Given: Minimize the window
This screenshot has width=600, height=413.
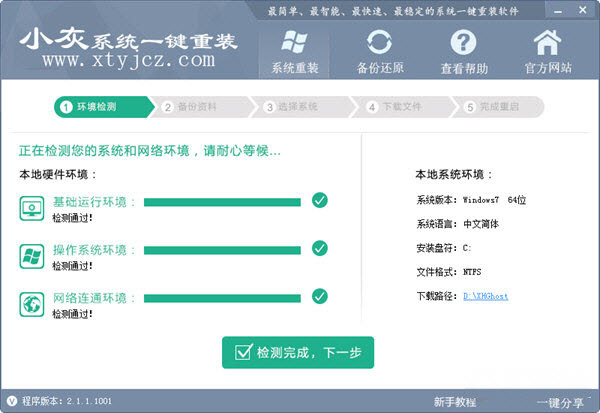Looking at the screenshot, I should tap(558, 11).
